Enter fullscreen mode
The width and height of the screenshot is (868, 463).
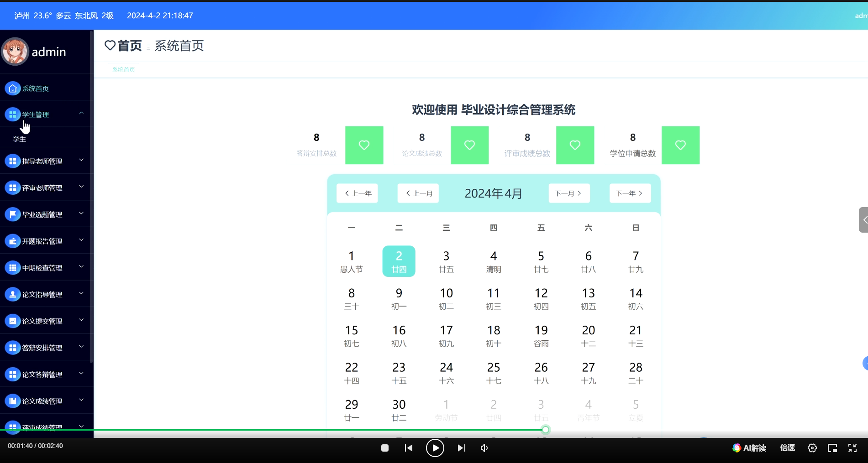(852, 448)
